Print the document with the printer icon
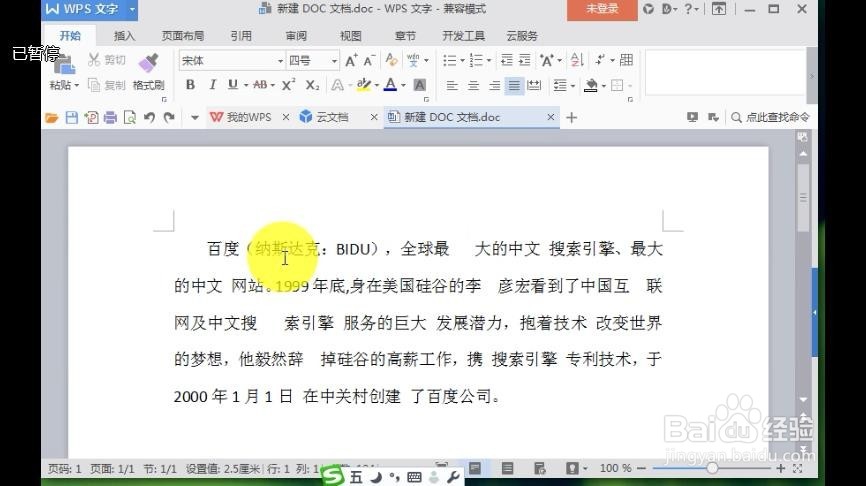This screenshot has height=486, width=866. pyautogui.click(x=110, y=117)
